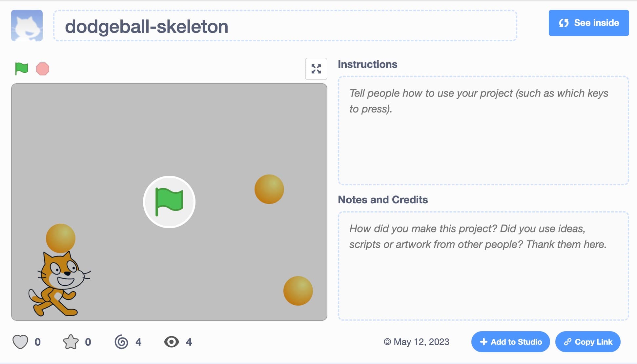Click the ball at bottom-right of stage

(298, 291)
